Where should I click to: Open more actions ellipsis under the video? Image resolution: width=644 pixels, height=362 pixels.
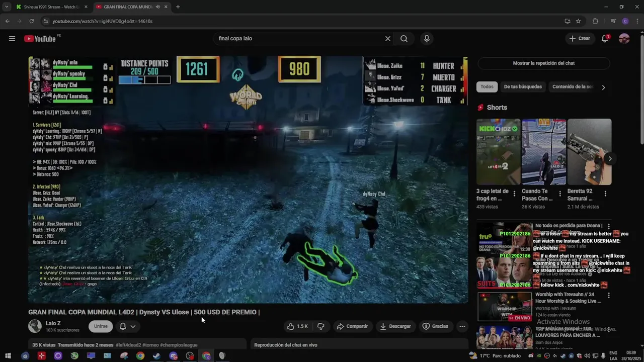[462, 326]
